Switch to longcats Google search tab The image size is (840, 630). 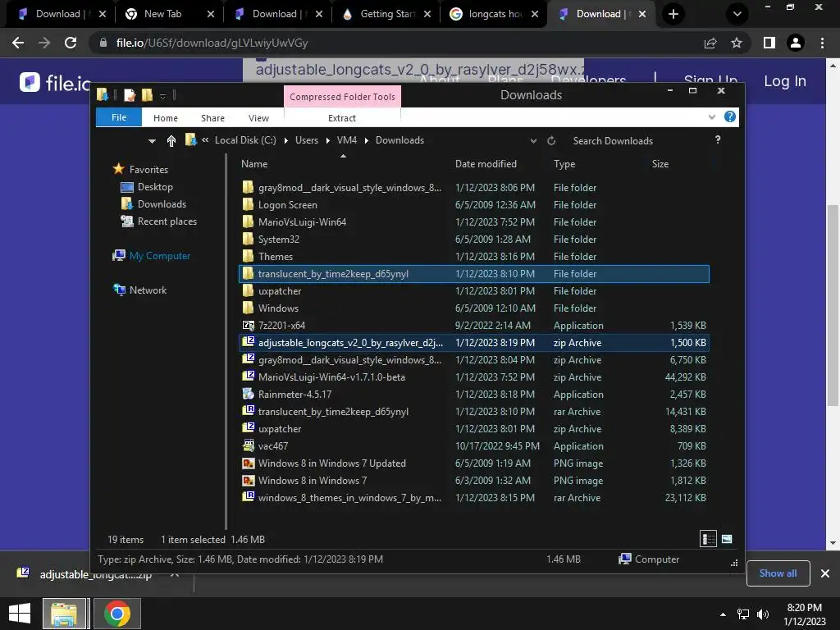click(493, 14)
